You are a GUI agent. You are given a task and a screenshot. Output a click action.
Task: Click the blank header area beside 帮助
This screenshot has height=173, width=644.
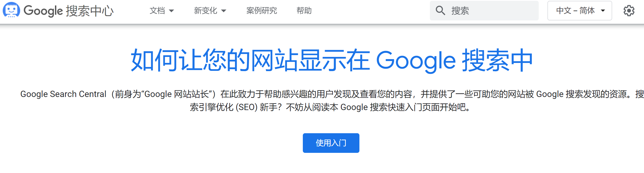coord(370,11)
